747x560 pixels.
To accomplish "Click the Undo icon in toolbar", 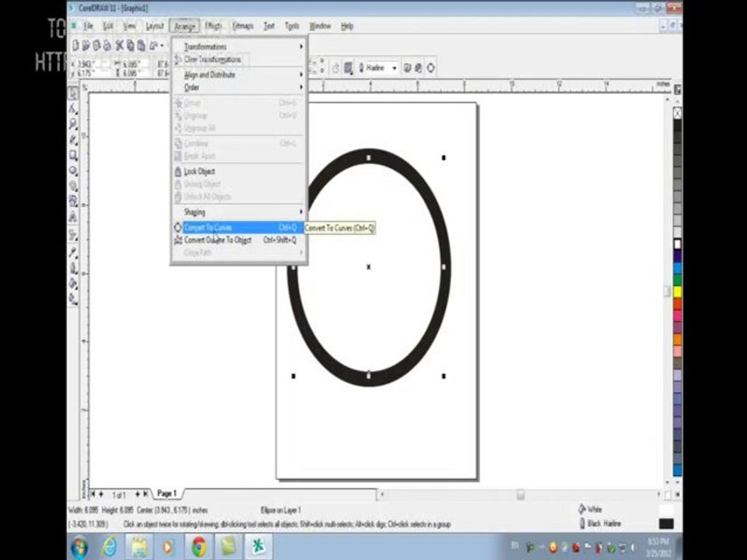I will coord(154,45).
